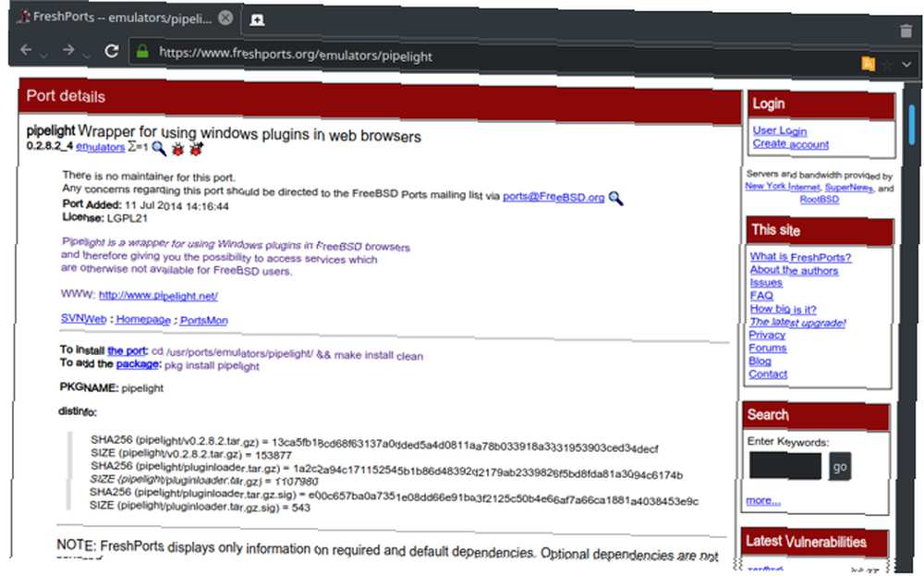Click the magnifier icon beside Σ=1

159,148
